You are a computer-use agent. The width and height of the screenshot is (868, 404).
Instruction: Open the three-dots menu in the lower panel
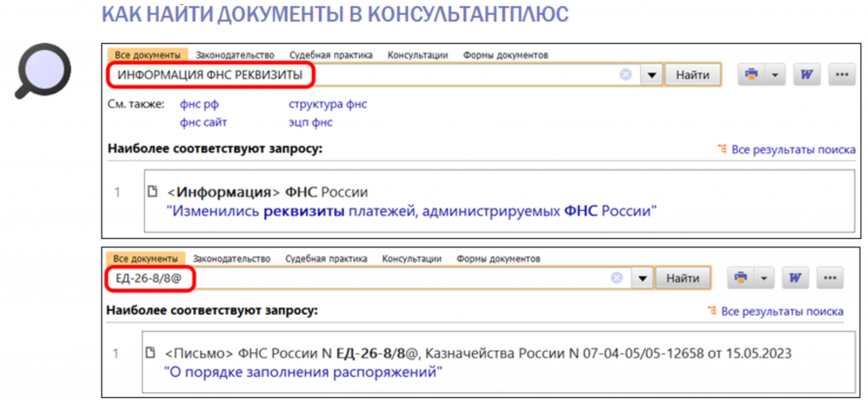[830, 278]
